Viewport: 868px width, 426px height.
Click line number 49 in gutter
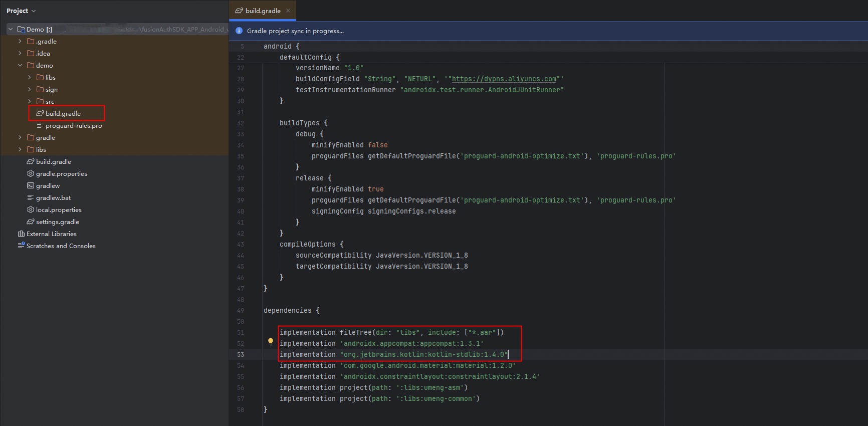[241, 311]
